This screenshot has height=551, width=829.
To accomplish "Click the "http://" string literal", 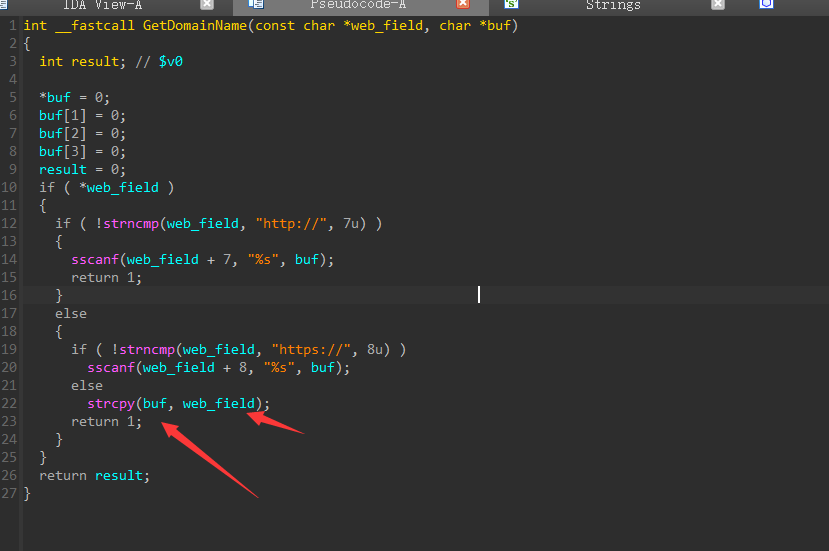I will coord(291,223).
